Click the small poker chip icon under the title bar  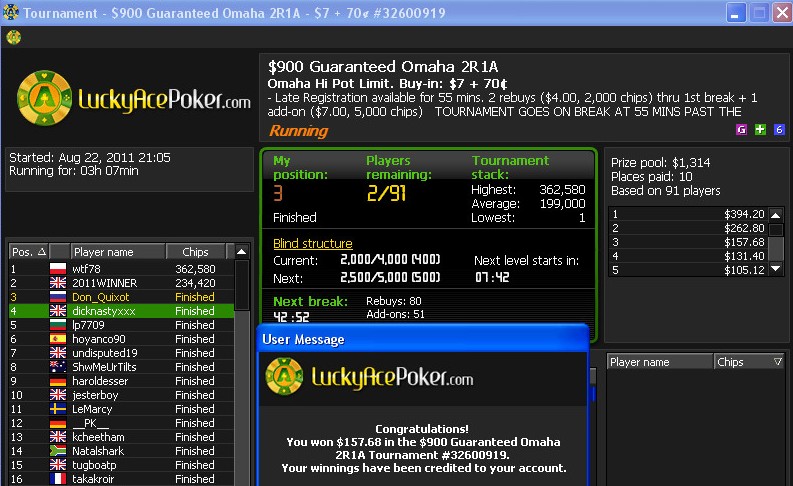click(14, 37)
